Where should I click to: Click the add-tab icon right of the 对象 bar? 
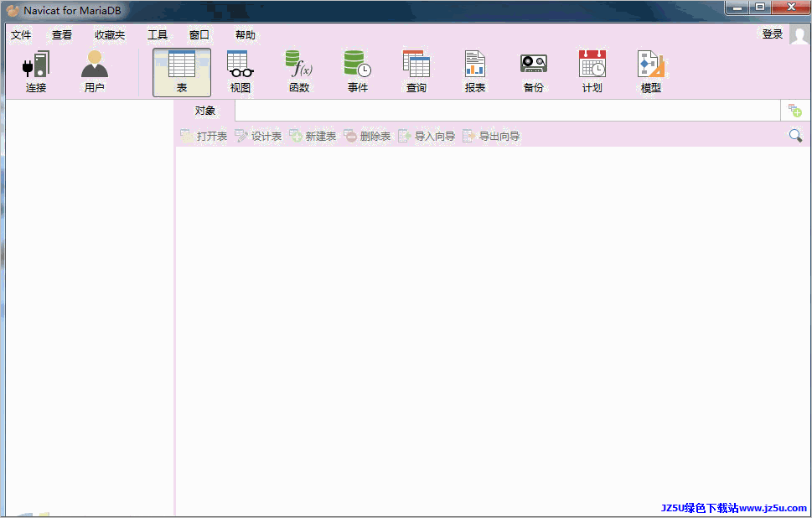pyautogui.click(x=795, y=111)
